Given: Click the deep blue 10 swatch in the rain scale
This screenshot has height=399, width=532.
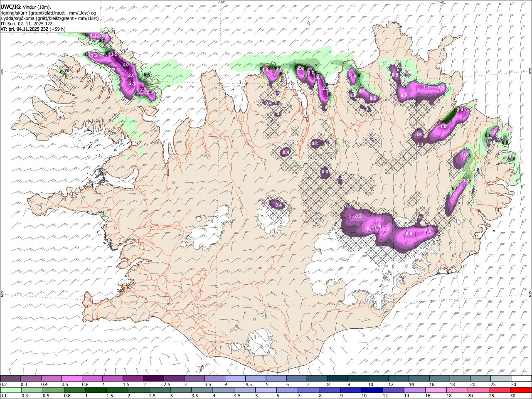Looking at the screenshot, I should coord(372,390).
